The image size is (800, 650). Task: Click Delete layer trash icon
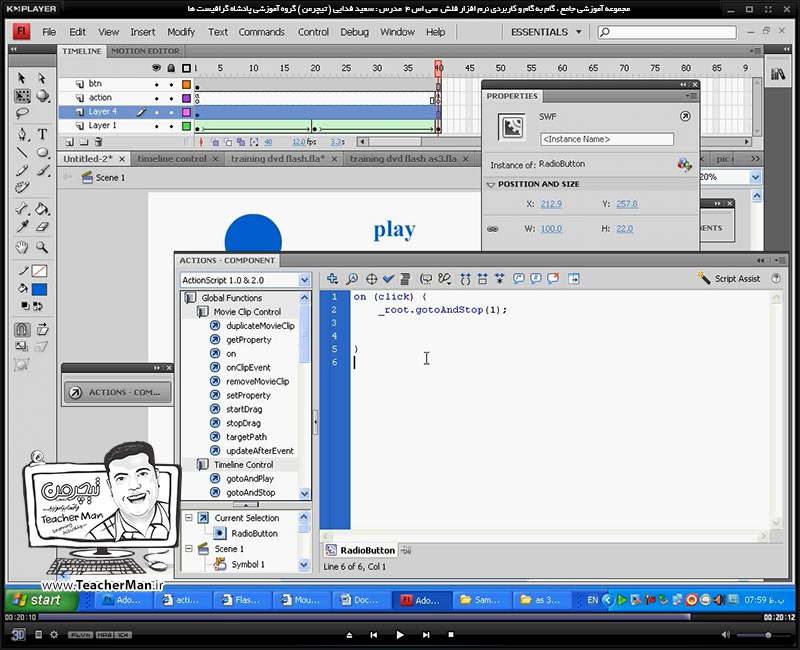point(98,142)
